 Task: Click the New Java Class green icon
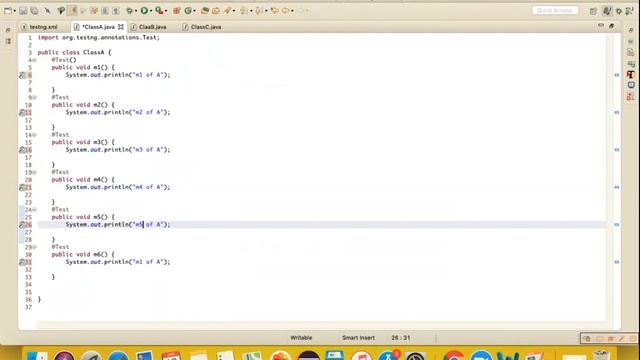point(188,11)
